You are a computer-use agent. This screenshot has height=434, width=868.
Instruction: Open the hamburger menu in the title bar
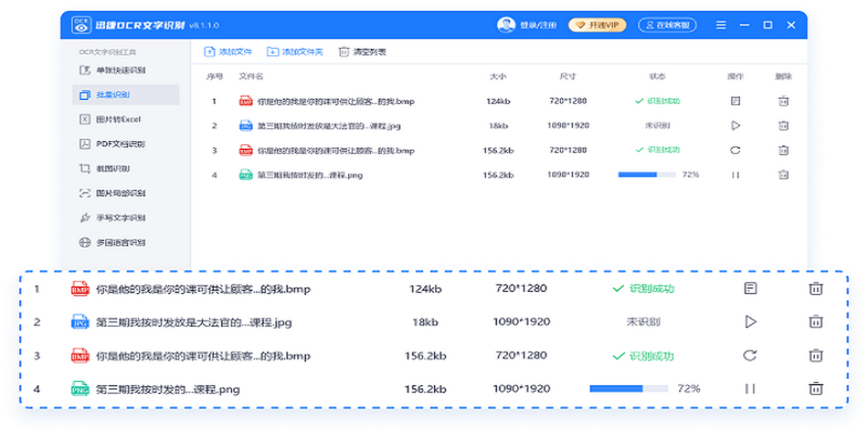pyautogui.click(x=721, y=24)
